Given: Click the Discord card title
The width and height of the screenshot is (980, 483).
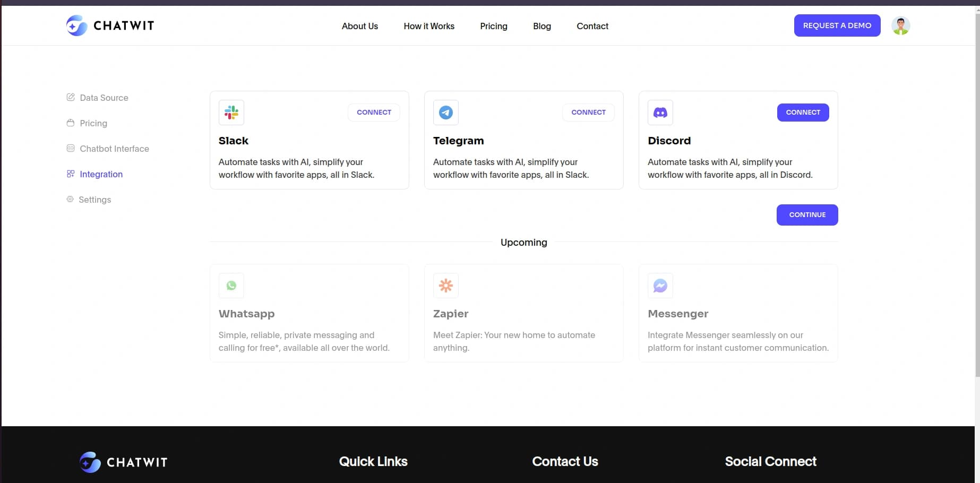Looking at the screenshot, I should 669,141.
